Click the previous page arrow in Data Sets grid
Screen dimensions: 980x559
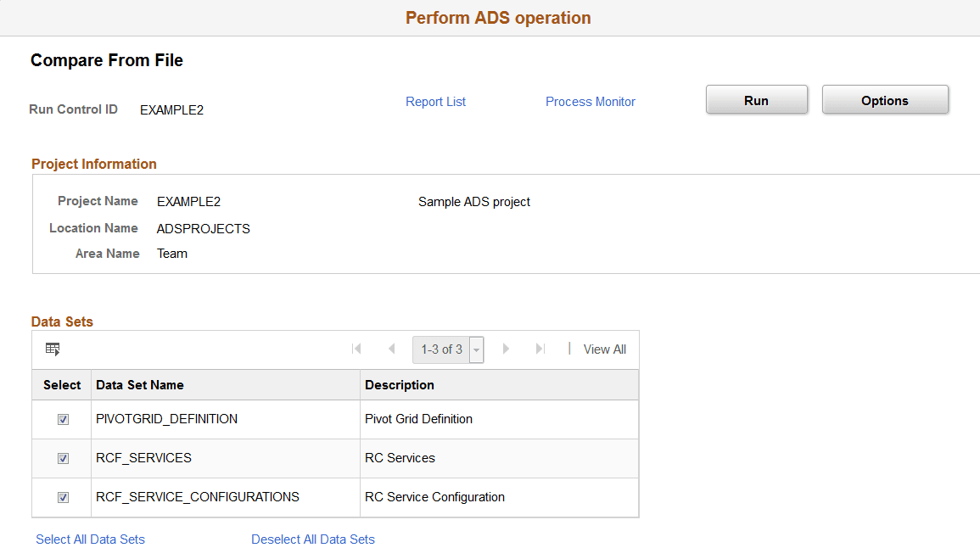[391, 349]
